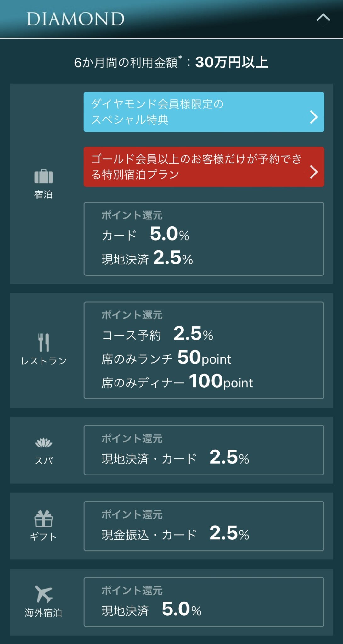343x644 pixels.
Task: Tap the arrow on the red banner
Action: [x=313, y=172]
